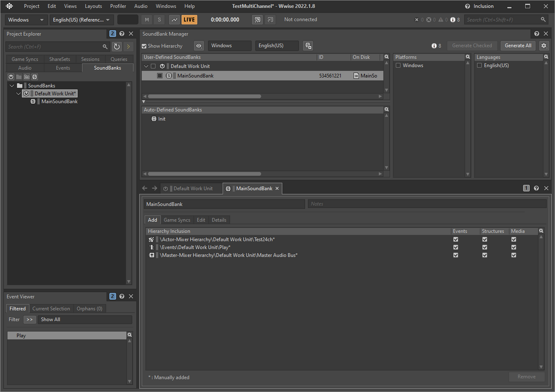Click the LIVE button
Screen dimensions: 555x392
coord(189,20)
